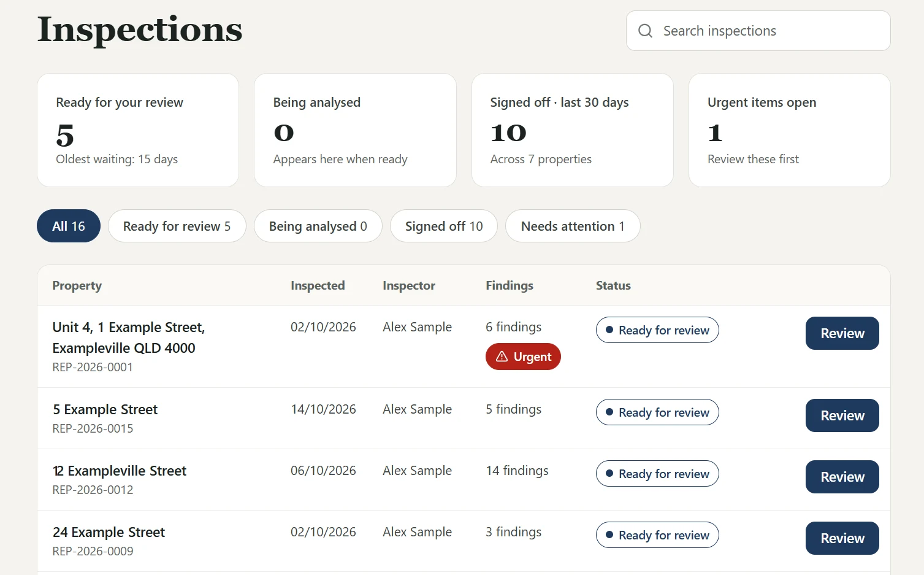Image resolution: width=924 pixels, height=575 pixels.
Task: Open the Being analysed summary card
Action: 355,130
